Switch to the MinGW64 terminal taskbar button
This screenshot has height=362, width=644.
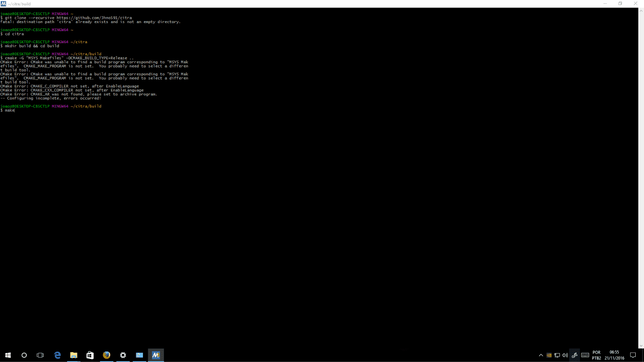click(x=156, y=355)
